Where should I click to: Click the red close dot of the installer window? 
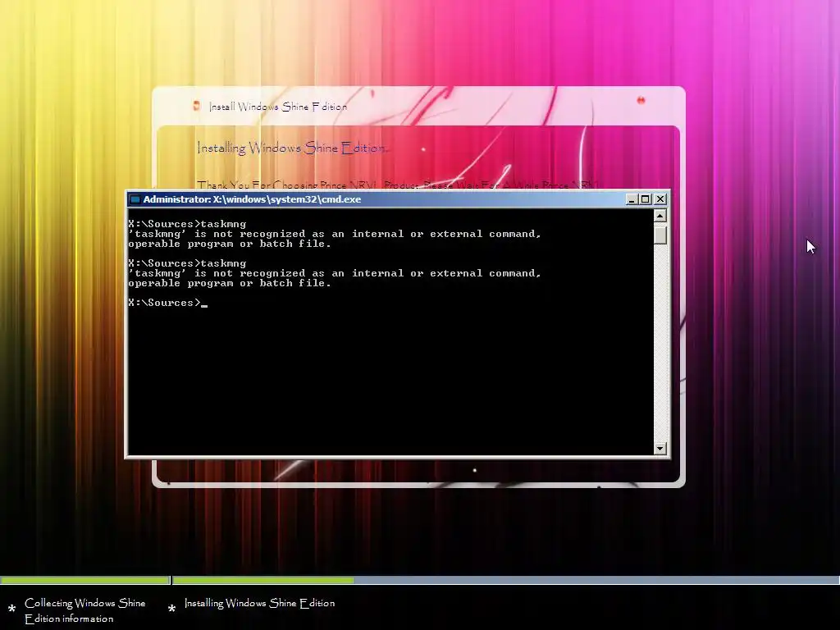click(x=641, y=100)
